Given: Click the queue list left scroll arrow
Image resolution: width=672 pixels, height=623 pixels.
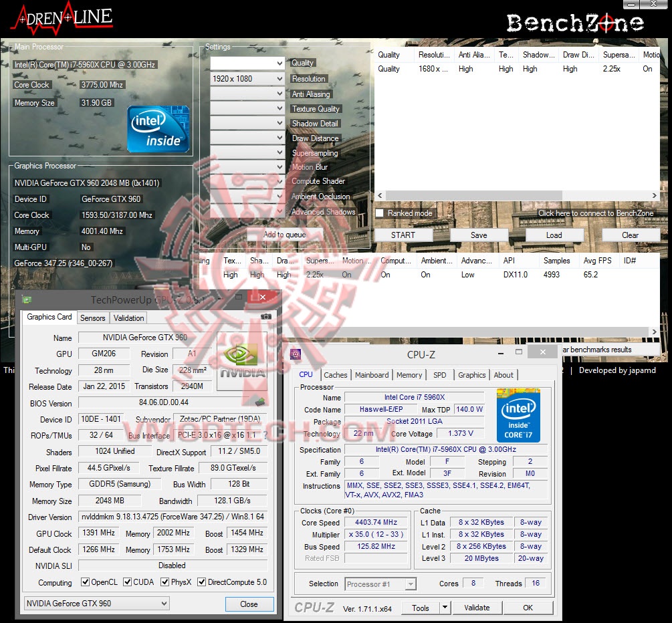Looking at the screenshot, I should click(x=380, y=195).
